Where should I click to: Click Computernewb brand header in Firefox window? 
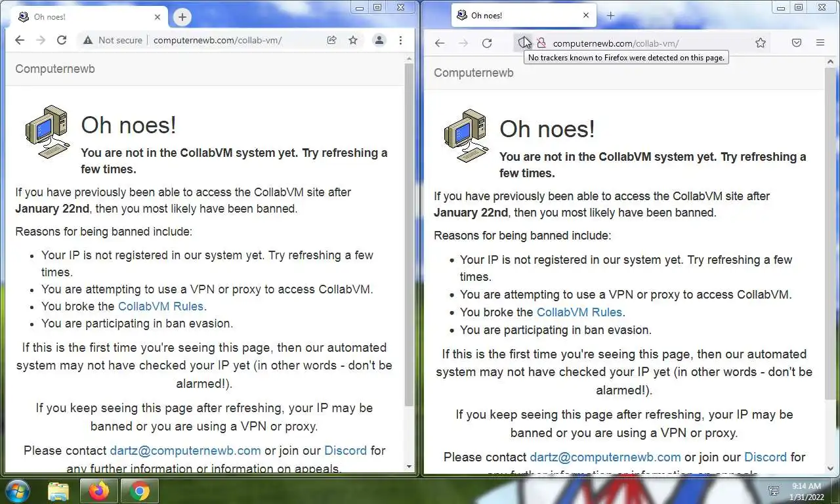(474, 73)
